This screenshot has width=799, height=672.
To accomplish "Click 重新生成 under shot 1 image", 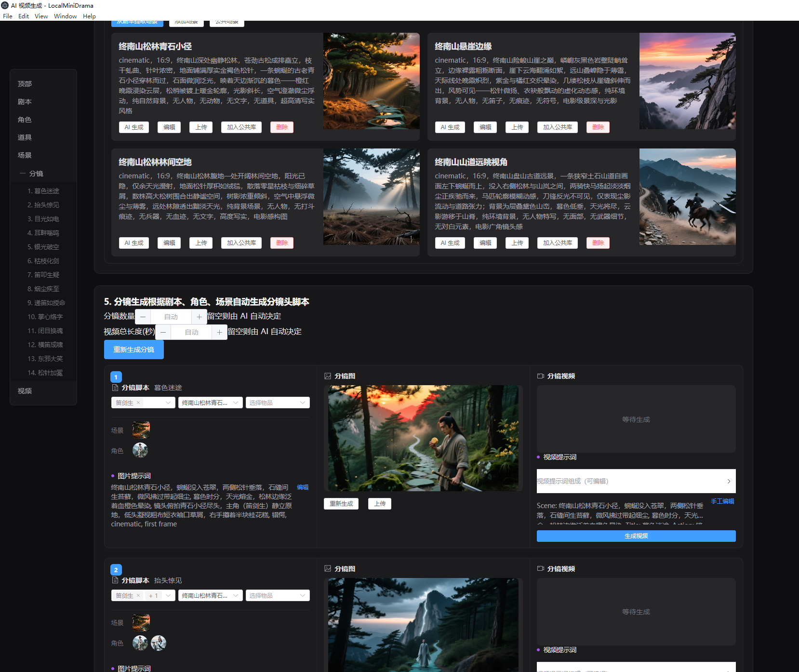I will 341,504.
